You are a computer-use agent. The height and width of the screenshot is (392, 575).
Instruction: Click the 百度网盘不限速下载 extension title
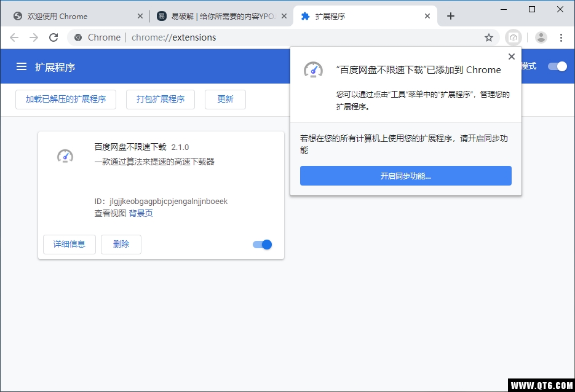tap(130, 147)
